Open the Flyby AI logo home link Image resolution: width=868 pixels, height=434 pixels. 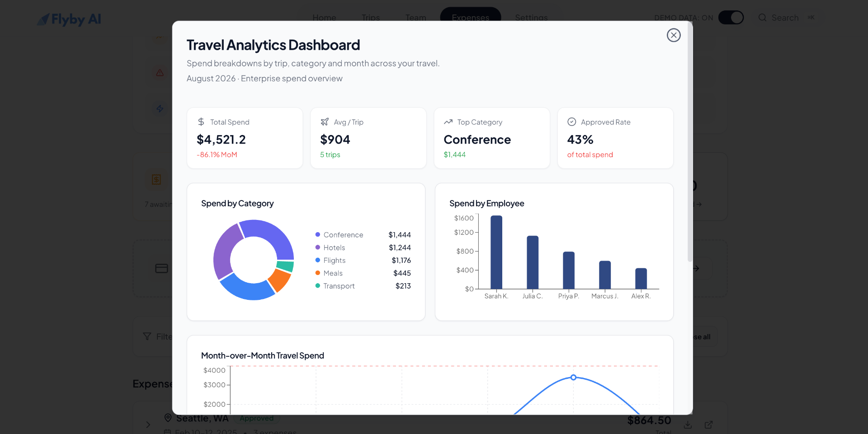pyautogui.click(x=69, y=19)
